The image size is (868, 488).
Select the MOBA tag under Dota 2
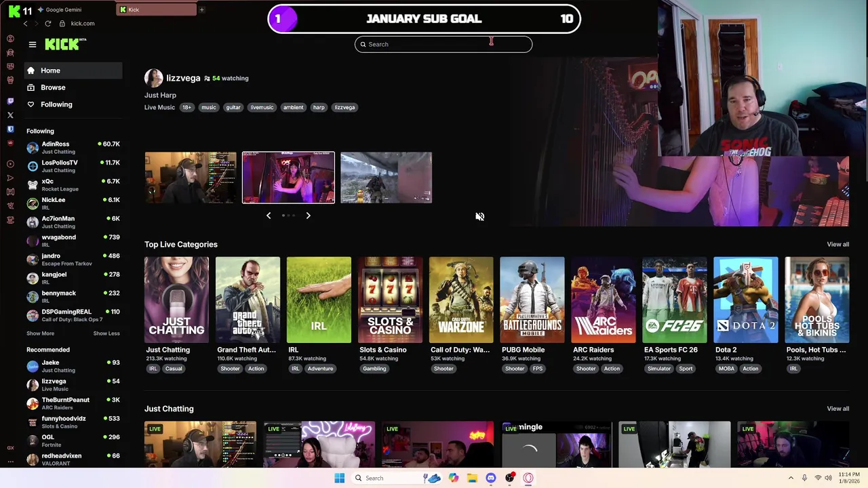tap(726, 369)
